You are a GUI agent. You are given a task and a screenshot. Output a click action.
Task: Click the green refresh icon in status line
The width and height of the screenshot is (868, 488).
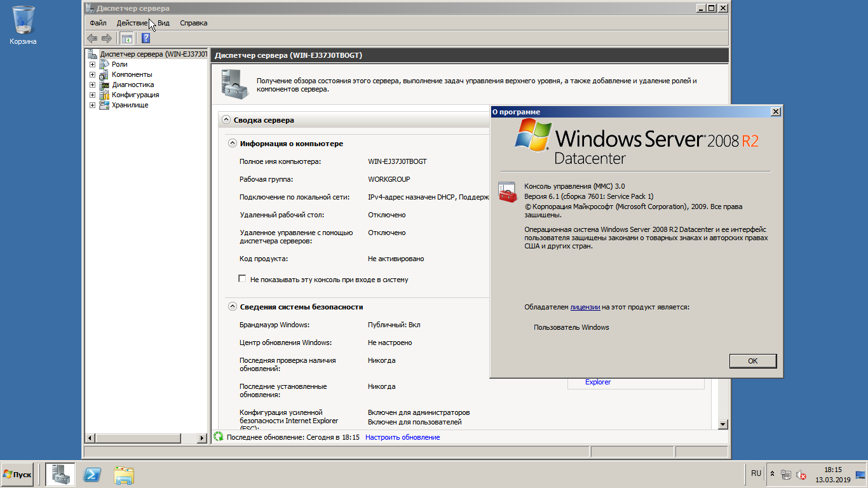coord(219,437)
